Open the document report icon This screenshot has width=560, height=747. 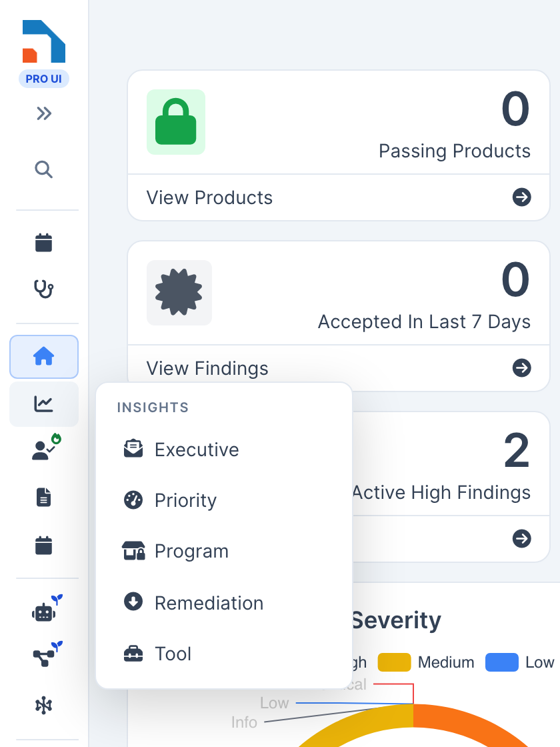point(44,498)
